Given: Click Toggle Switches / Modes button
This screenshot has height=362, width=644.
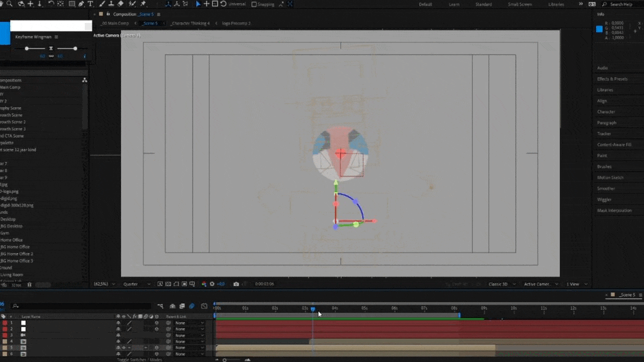Looking at the screenshot, I should [139, 359].
